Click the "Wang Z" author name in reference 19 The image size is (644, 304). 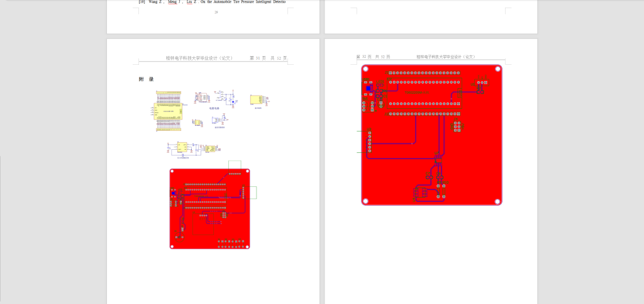tap(156, 3)
